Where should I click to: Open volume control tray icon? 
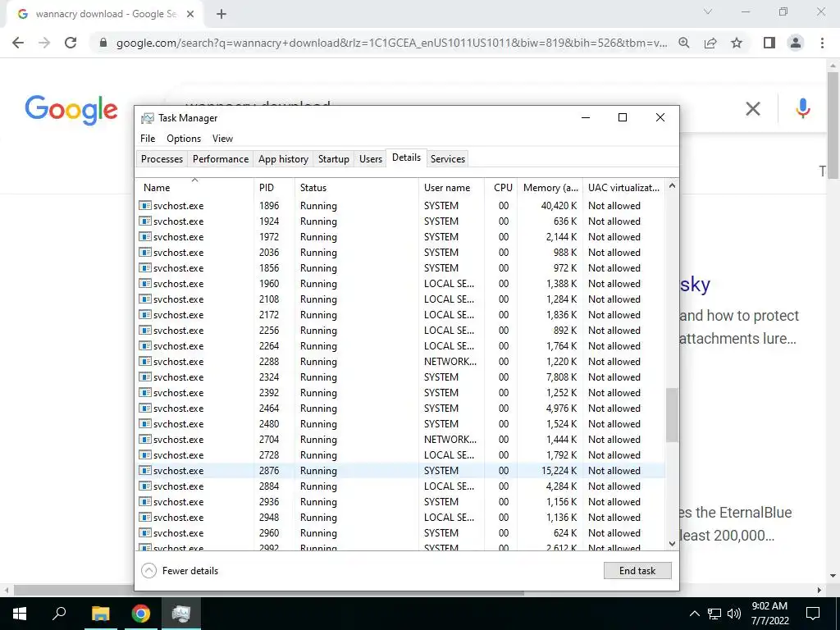point(734,614)
